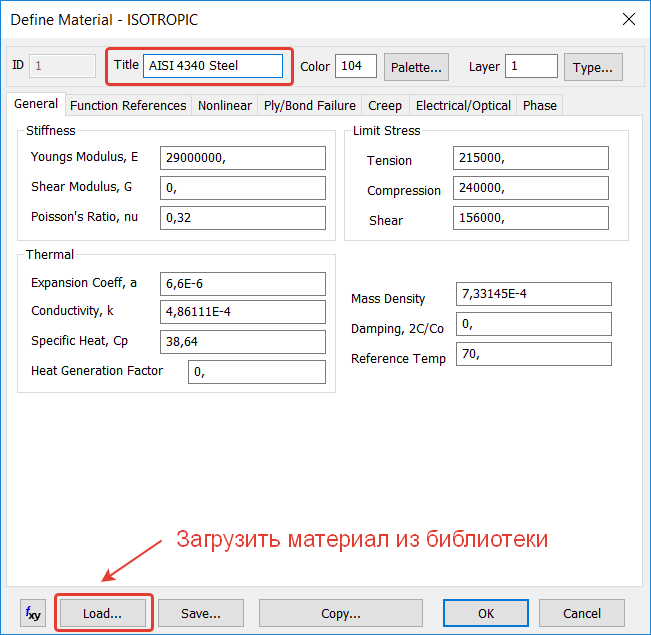Confirm with the OK button
Viewport: 651px width, 635px height.
pyautogui.click(x=486, y=613)
